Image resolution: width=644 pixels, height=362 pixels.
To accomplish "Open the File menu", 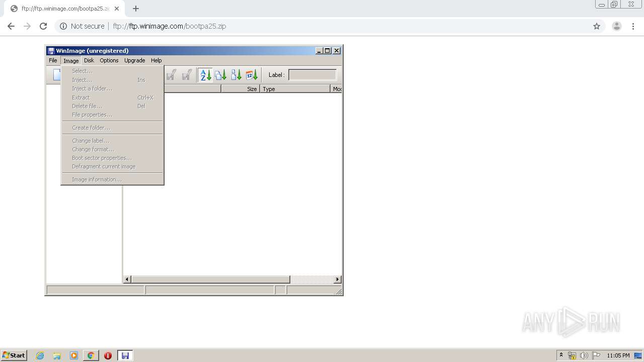I will (53, 60).
